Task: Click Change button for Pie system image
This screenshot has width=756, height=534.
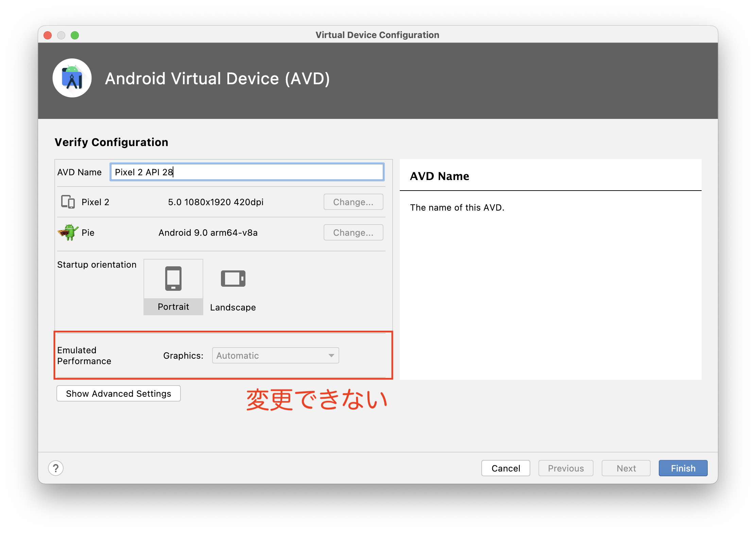Action: [x=353, y=232]
